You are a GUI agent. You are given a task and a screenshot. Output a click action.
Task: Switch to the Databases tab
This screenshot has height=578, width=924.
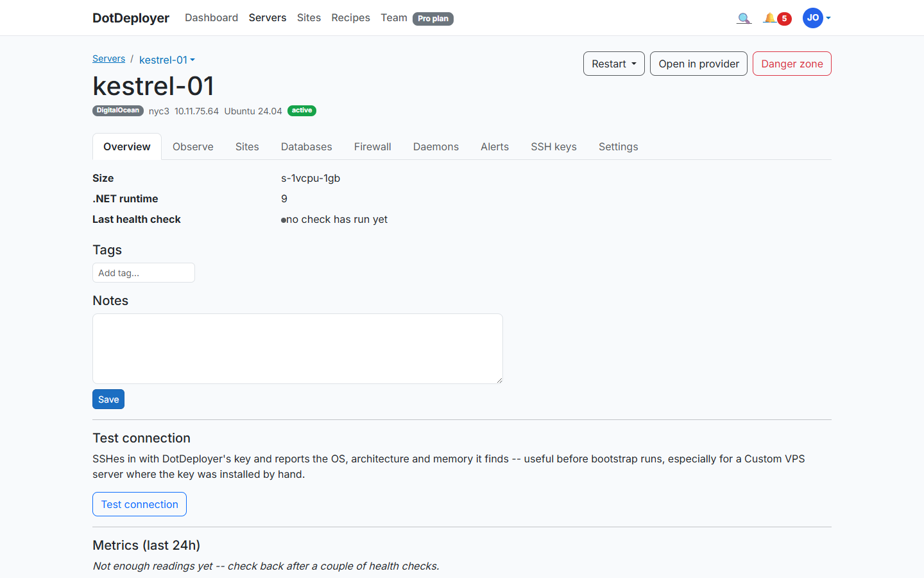307,146
